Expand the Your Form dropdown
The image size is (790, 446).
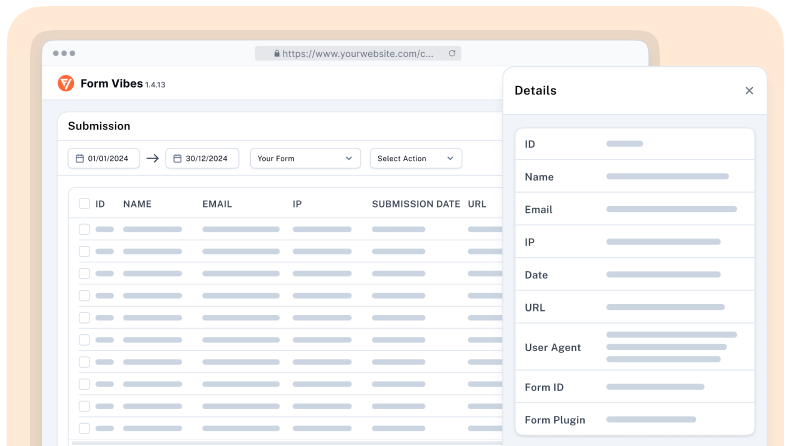coord(305,158)
